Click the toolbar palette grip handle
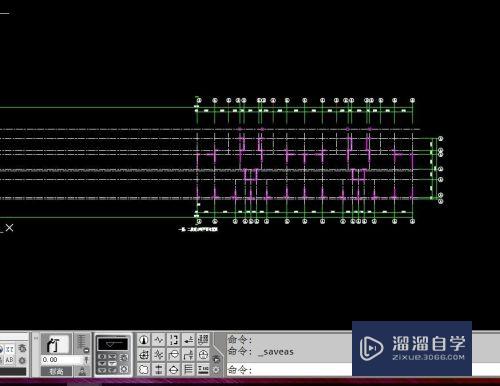The height and width of the screenshot is (386, 500). pyautogui.click(x=36, y=338)
